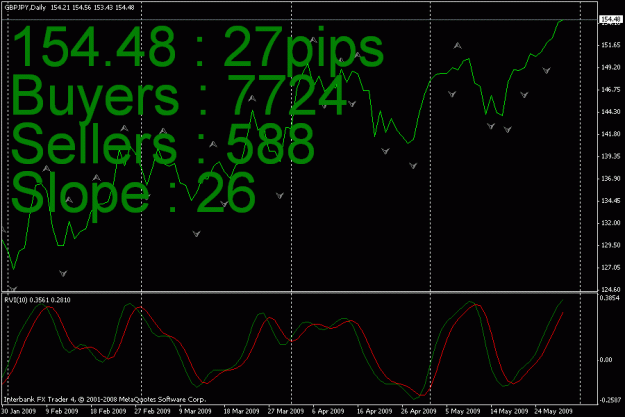
Task: Select the 6 Apr 2009 date label
Action: (x=328, y=411)
